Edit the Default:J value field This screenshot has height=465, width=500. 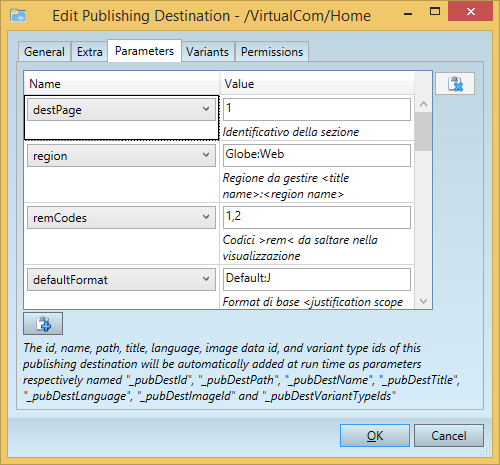(317, 279)
